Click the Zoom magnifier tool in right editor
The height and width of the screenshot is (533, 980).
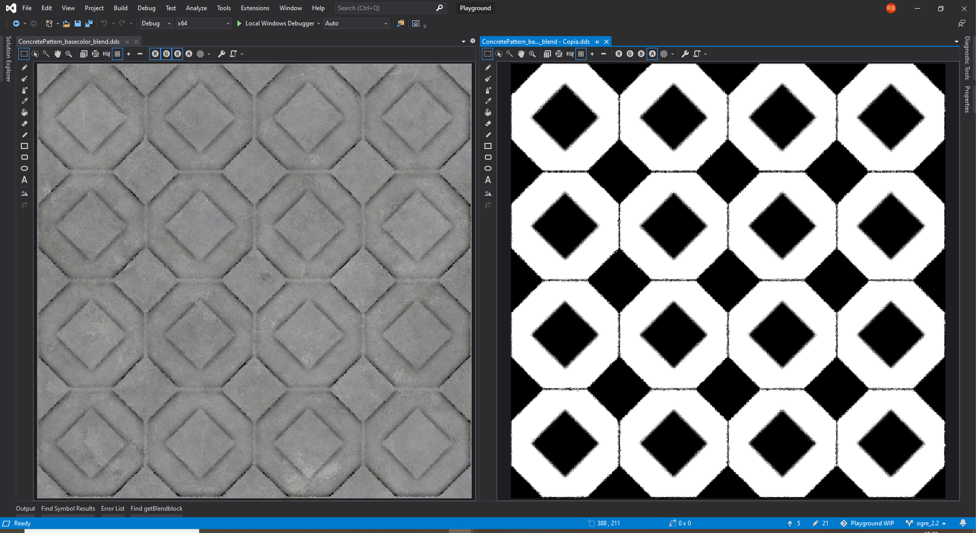(x=532, y=54)
